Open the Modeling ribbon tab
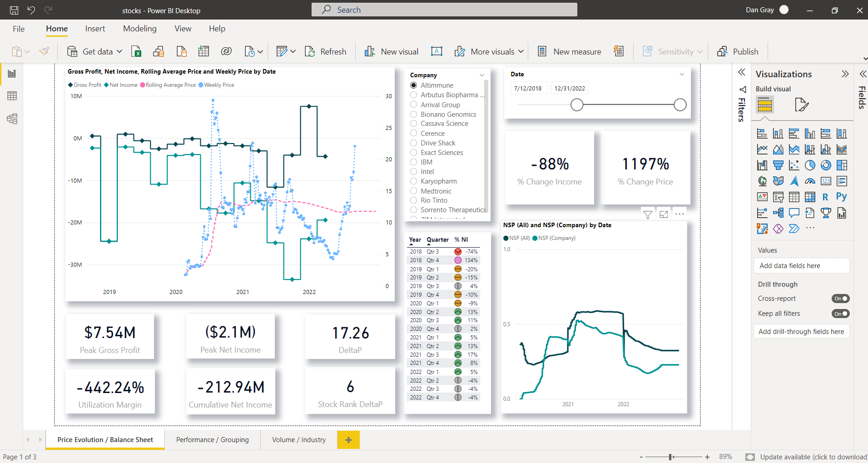868x463 pixels. [x=139, y=29]
